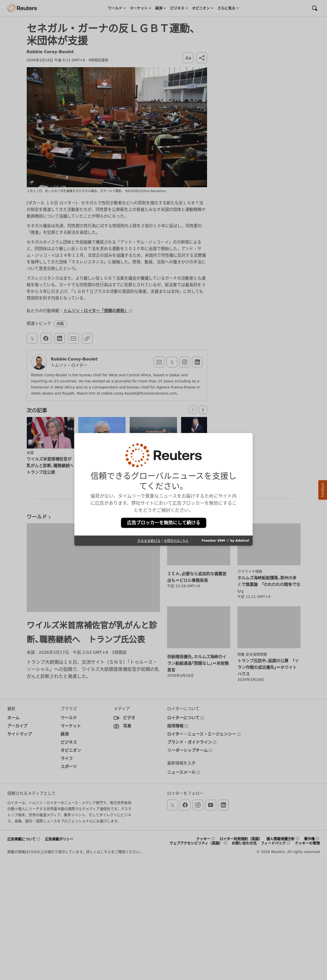Image resolution: width=327 pixels, height=980 pixels.
Task: Open headline トランプ氏訪中、延期の公算
Action: point(268,667)
